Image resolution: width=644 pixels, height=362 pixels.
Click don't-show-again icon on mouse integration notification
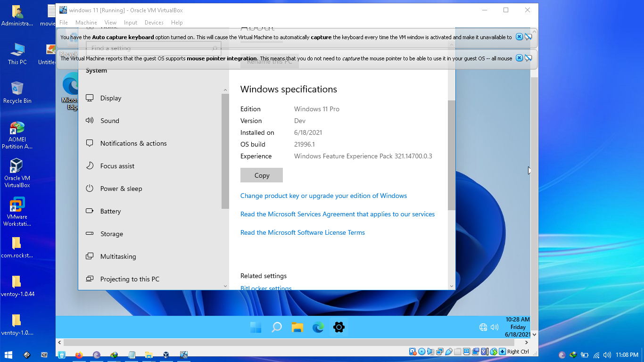pos(528,58)
